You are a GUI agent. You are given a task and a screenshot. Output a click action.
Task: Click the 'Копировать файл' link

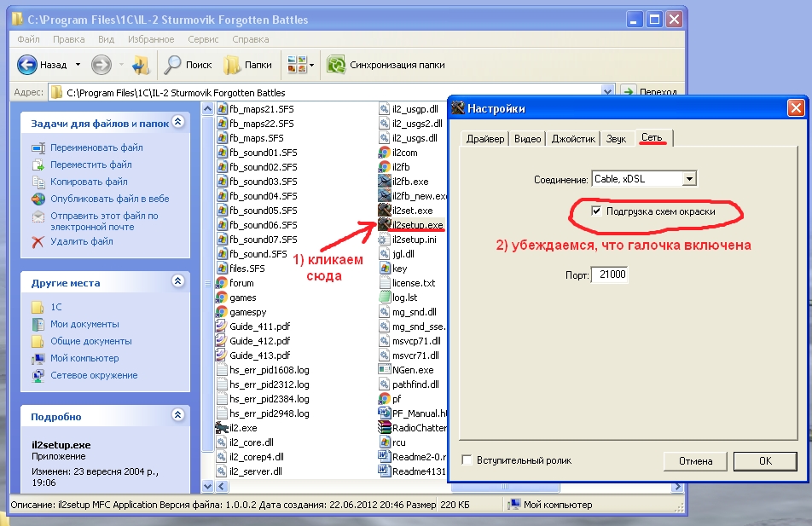89,182
